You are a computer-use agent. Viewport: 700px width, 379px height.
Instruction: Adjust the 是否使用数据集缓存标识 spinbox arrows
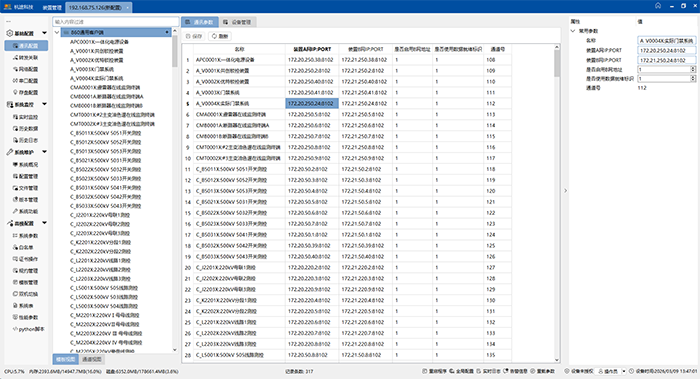click(693, 79)
